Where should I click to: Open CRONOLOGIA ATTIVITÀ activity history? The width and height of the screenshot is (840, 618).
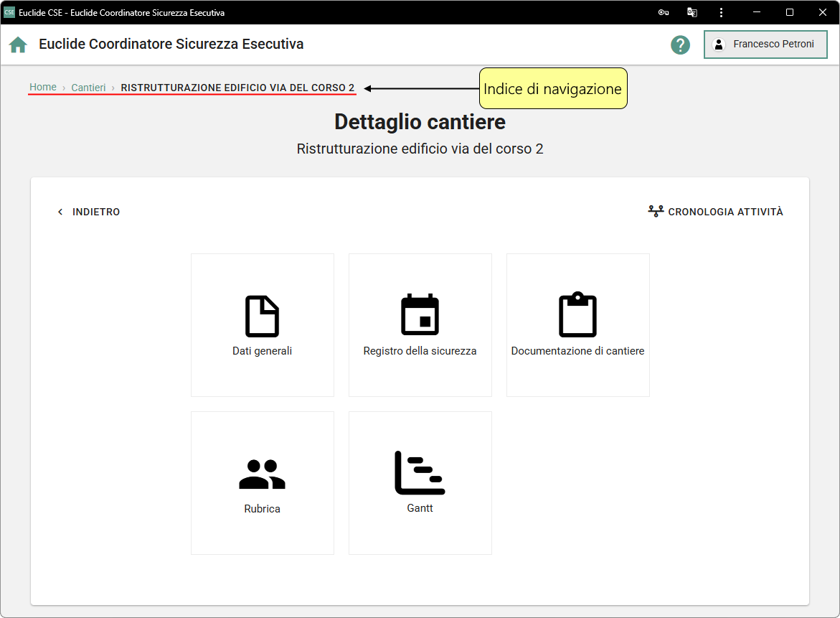click(x=715, y=212)
